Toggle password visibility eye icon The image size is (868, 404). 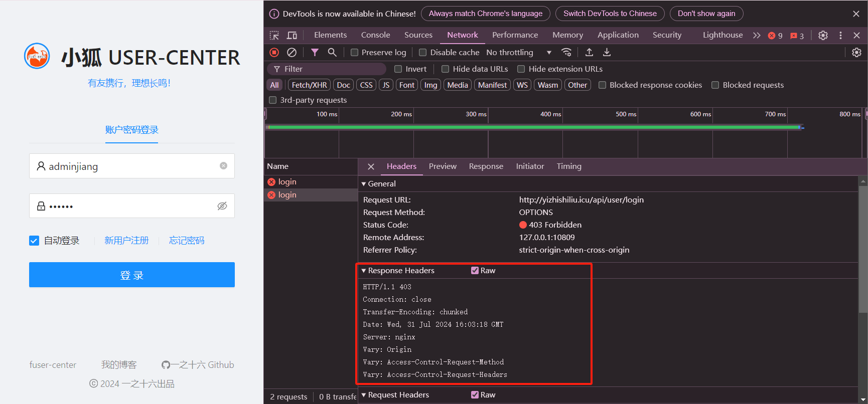[x=222, y=206]
